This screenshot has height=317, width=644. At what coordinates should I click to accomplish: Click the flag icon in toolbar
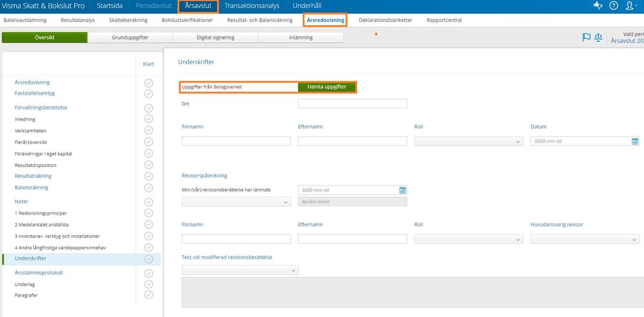tap(586, 37)
